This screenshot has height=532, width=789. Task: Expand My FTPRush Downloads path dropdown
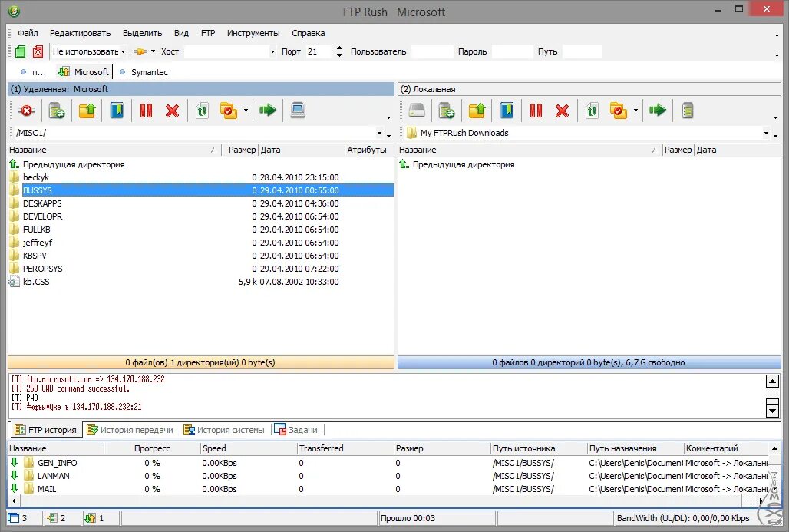(x=766, y=134)
